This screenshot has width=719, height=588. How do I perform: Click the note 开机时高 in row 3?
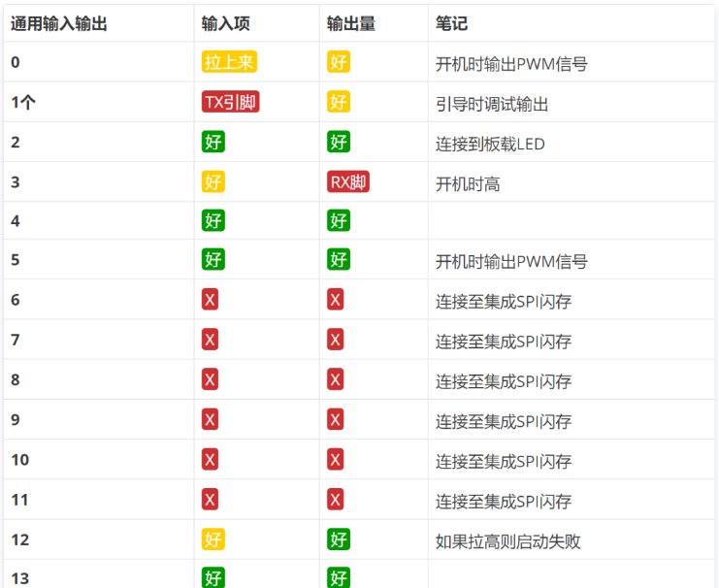pos(468,184)
